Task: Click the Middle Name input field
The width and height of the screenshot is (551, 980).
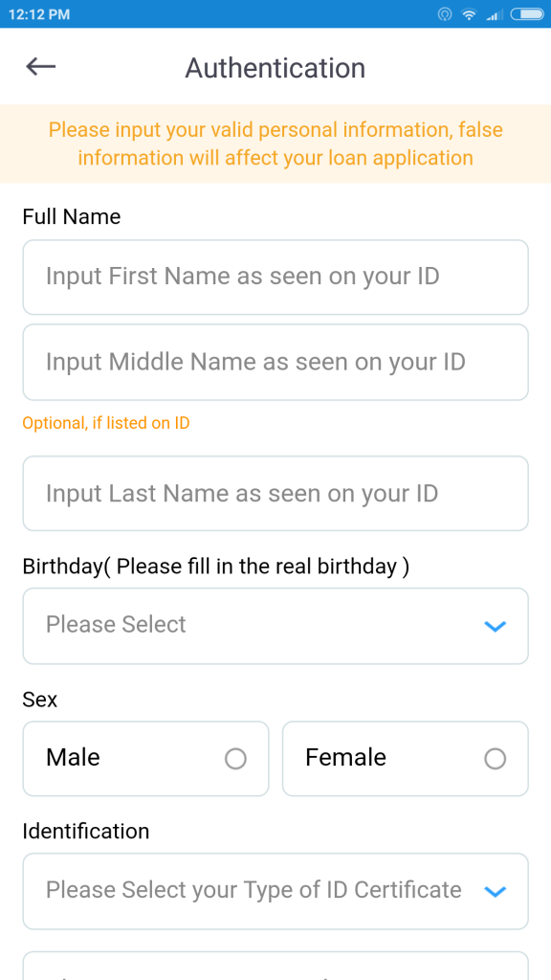Action: [275, 362]
